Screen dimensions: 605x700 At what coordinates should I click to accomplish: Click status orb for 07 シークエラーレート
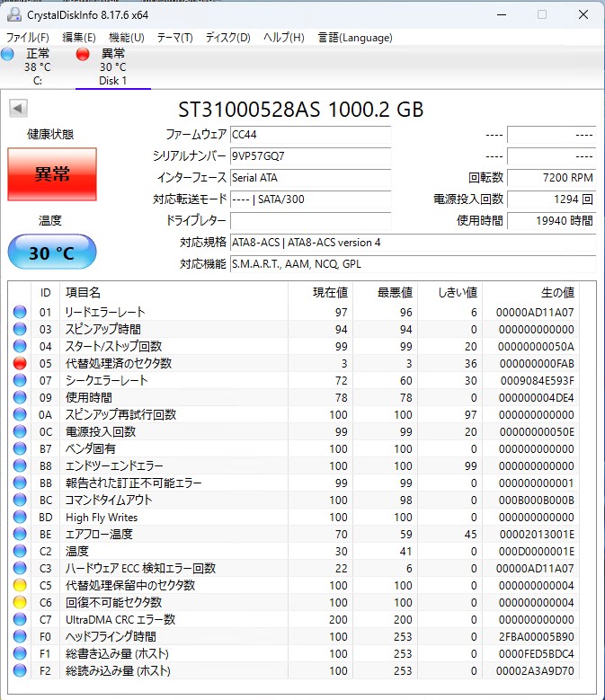tap(20, 380)
